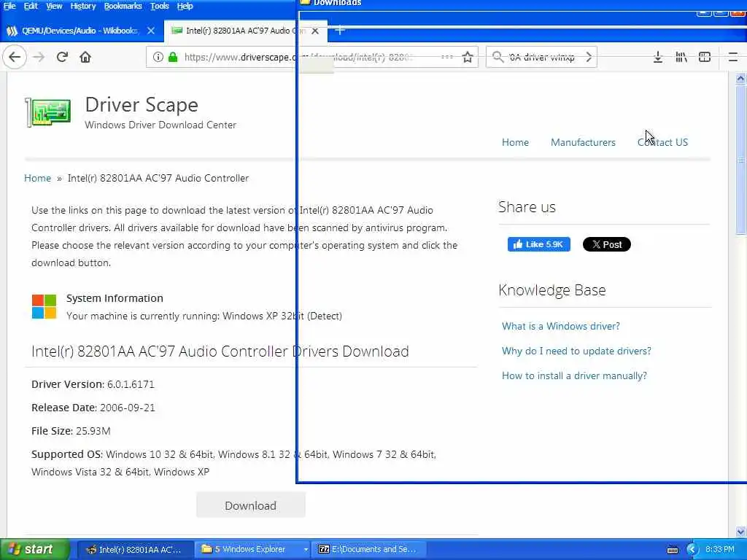
Task: Open the Tools menu
Action: pyautogui.click(x=160, y=6)
